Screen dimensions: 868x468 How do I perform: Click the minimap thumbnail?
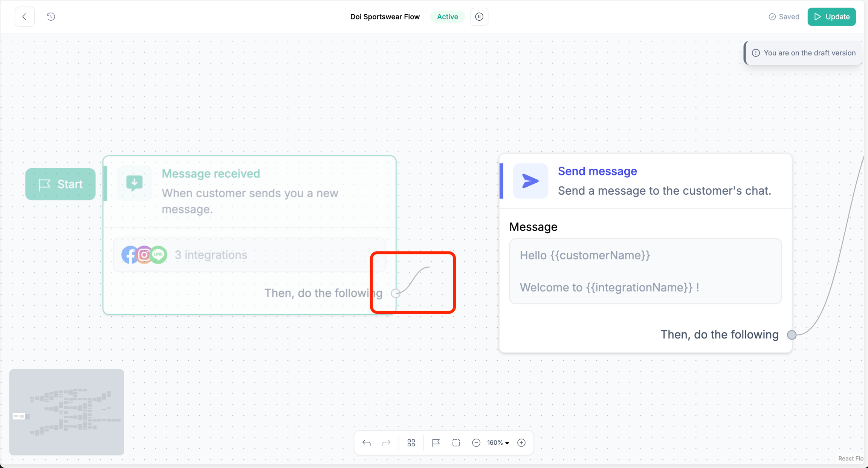tap(67, 412)
